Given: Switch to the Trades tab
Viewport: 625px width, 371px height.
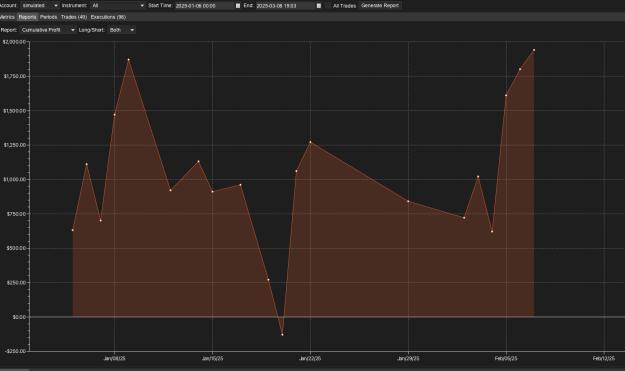Looking at the screenshot, I should pyautogui.click(x=74, y=17).
